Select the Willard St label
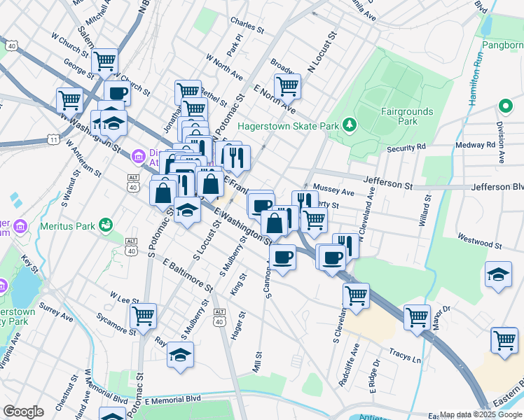Image resolution: width=524 pixels, height=420 pixels. (x=425, y=211)
